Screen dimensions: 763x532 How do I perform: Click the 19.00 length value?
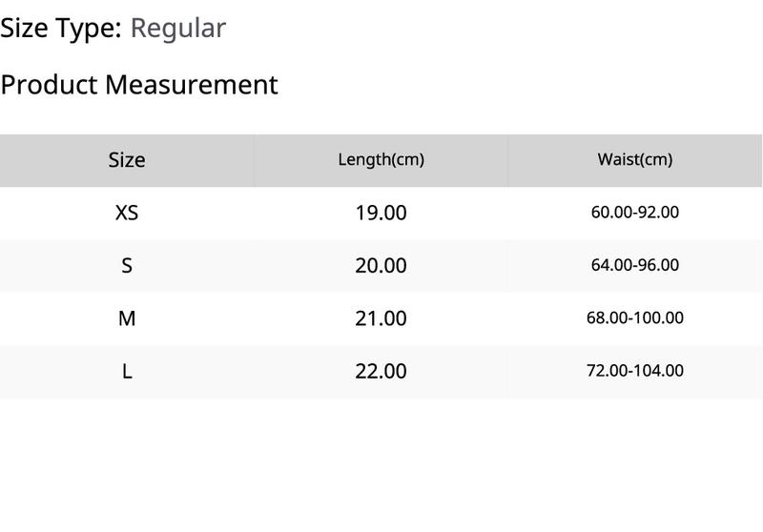pos(381,213)
